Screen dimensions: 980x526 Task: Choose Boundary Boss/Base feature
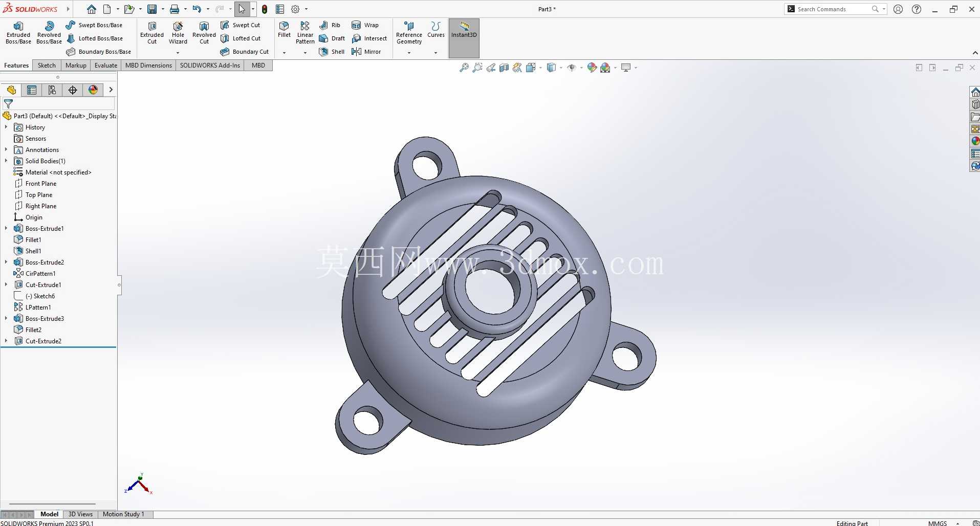(x=98, y=52)
